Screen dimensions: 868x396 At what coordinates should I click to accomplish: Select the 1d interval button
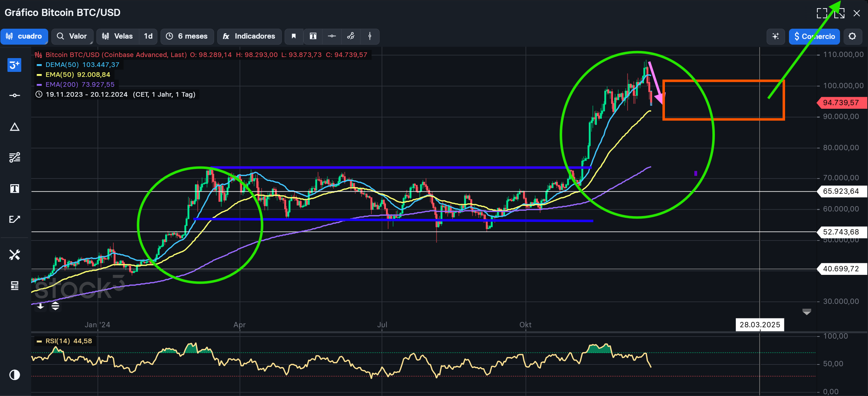click(x=148, y=36)
